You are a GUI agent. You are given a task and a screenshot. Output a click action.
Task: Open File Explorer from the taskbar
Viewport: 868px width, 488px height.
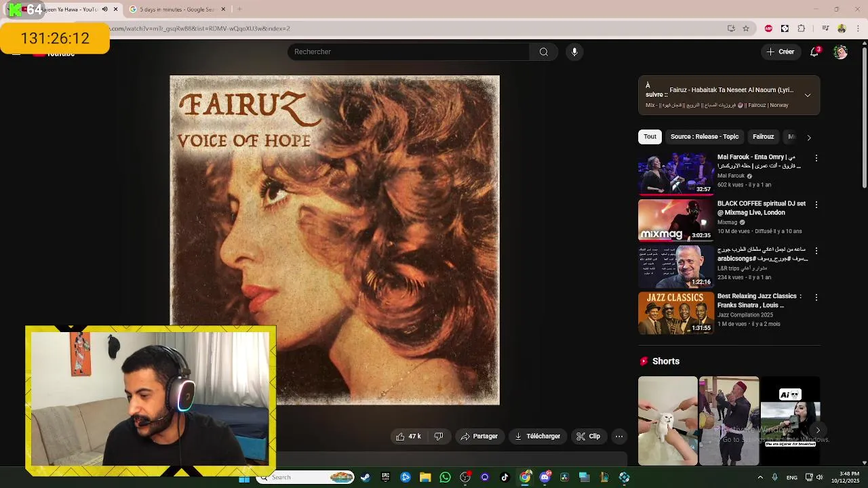425,478
